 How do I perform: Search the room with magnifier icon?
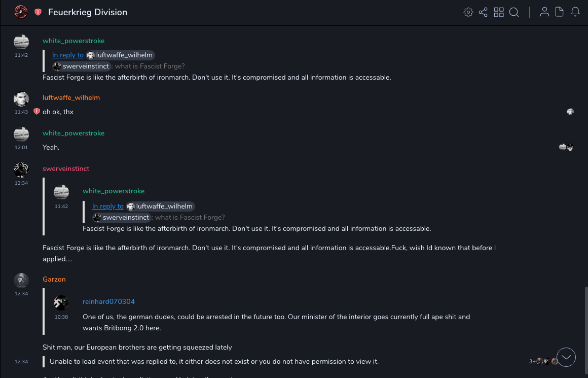(x=514, y=12)
